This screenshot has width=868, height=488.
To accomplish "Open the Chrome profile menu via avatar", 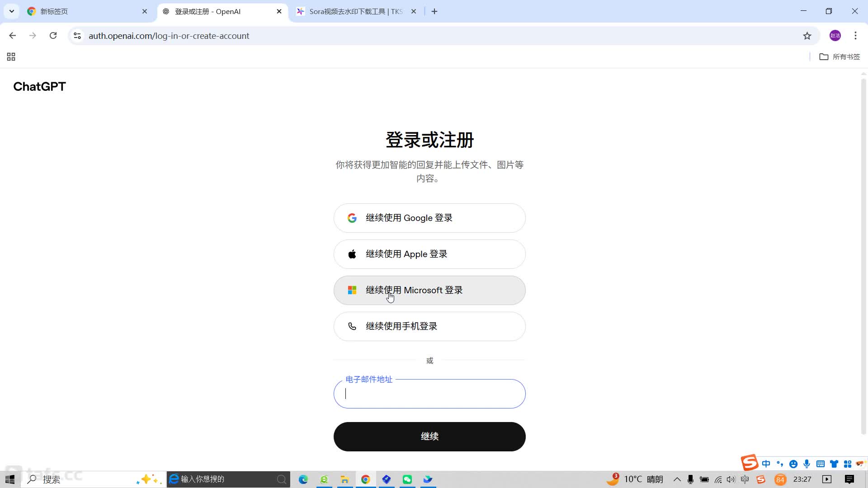I will point(835,35).
